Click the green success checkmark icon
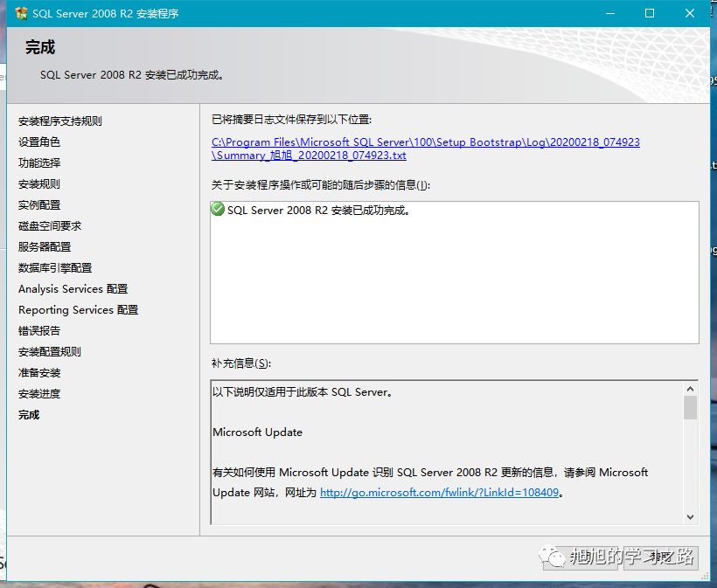This screenshot has width=717, height=588. (218, 210)
